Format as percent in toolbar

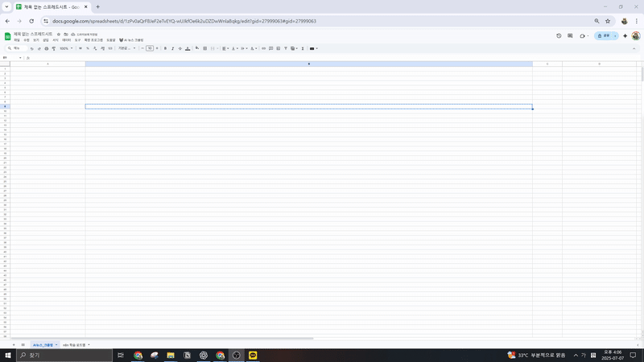pyautogui.click(x=88, y=48)
